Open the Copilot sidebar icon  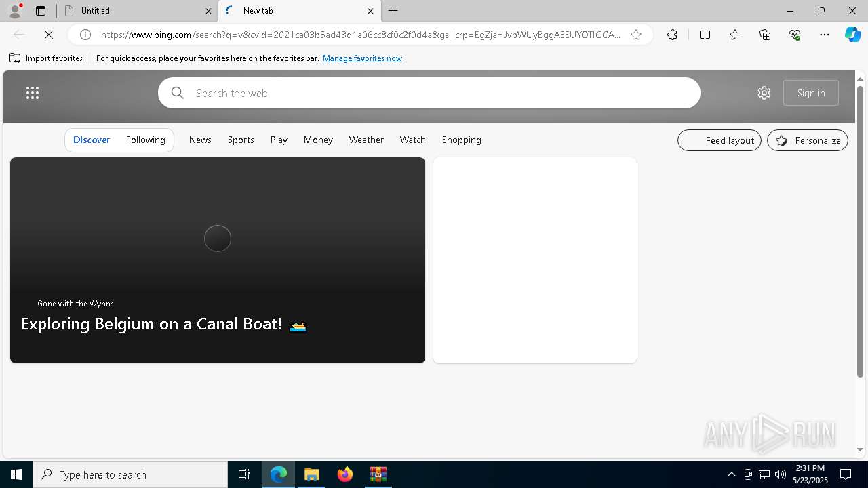point(852,35)
